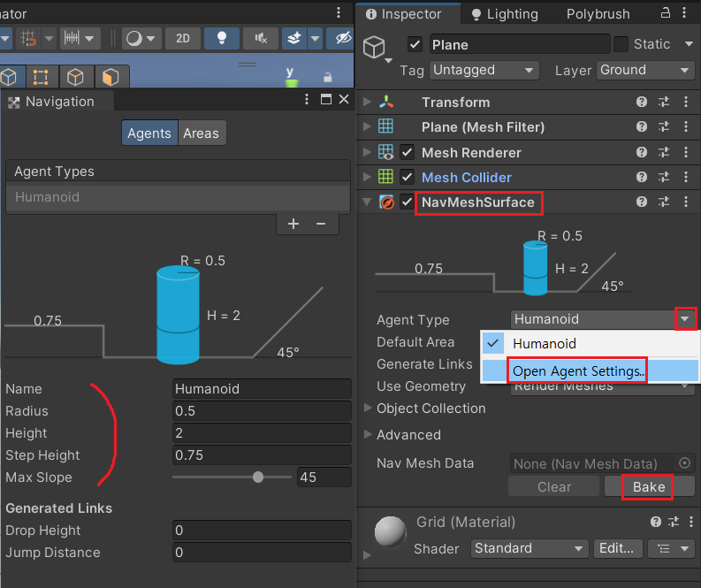The height and width of the screenshot is (588, 701).
Task: Open Transform help reference icon
Action: point(642,102)
